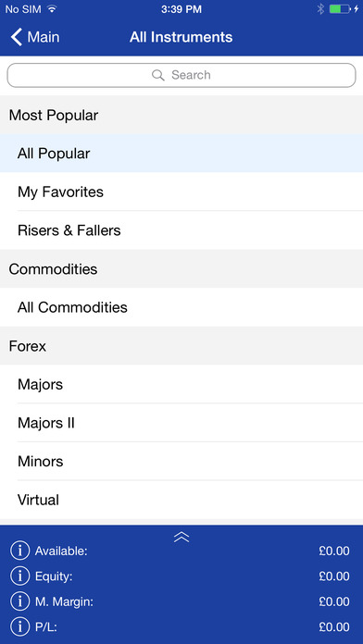Tap the info icon beside Equity
The image size is (363, 644).
[x=19, y=576]
